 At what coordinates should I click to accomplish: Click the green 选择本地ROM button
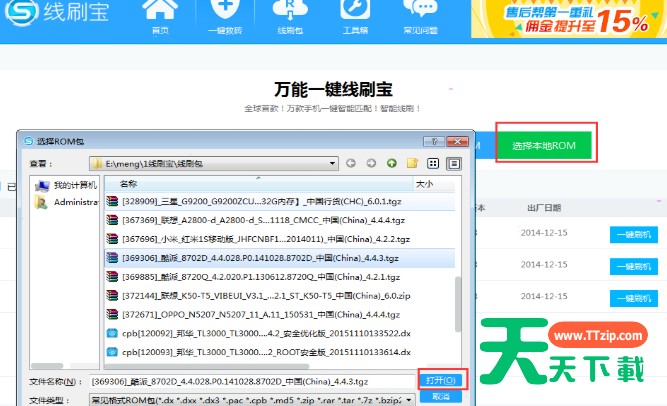coord(544,146)
